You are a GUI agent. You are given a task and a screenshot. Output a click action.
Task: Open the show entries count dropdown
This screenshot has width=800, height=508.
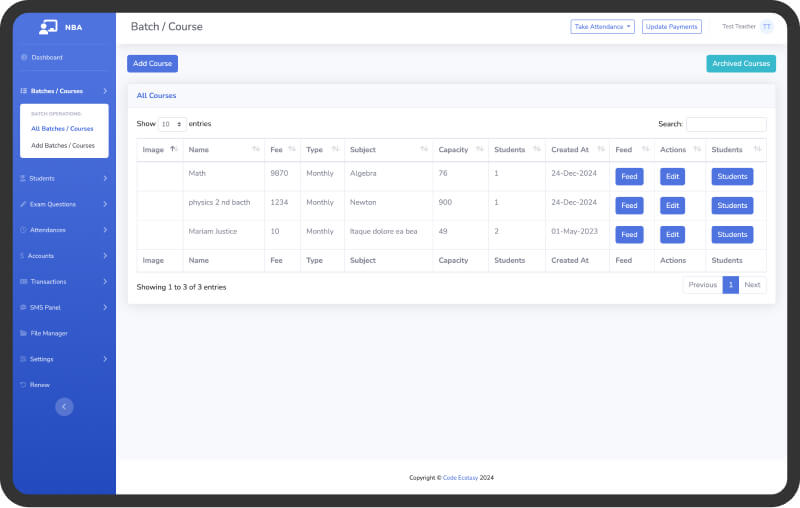[x=172, y=124]
